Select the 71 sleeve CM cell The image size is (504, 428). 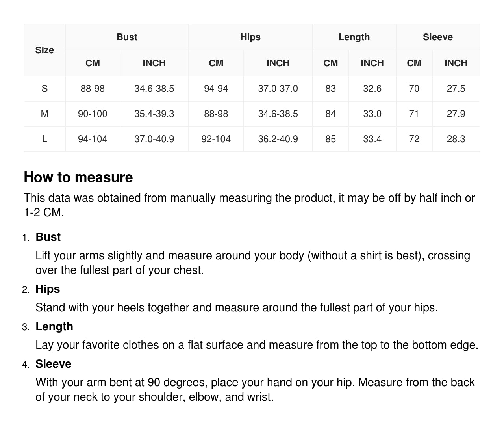click(414, 114)
